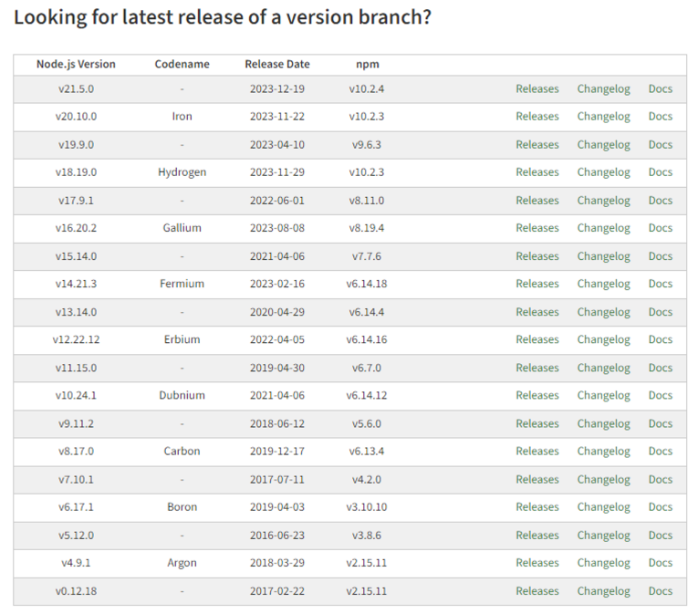697x612 pixels.
Task: Open Docs for v10.24.1
Action: [660, 396]
